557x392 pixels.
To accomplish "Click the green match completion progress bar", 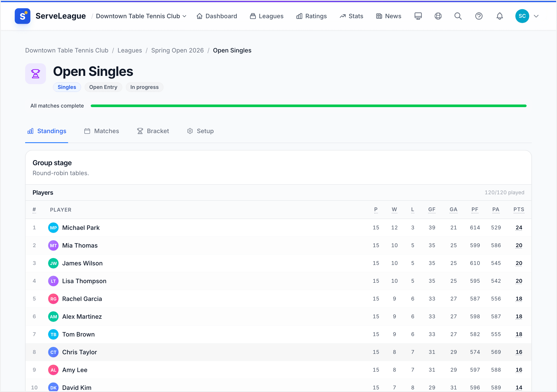I will tap(309, 106).
